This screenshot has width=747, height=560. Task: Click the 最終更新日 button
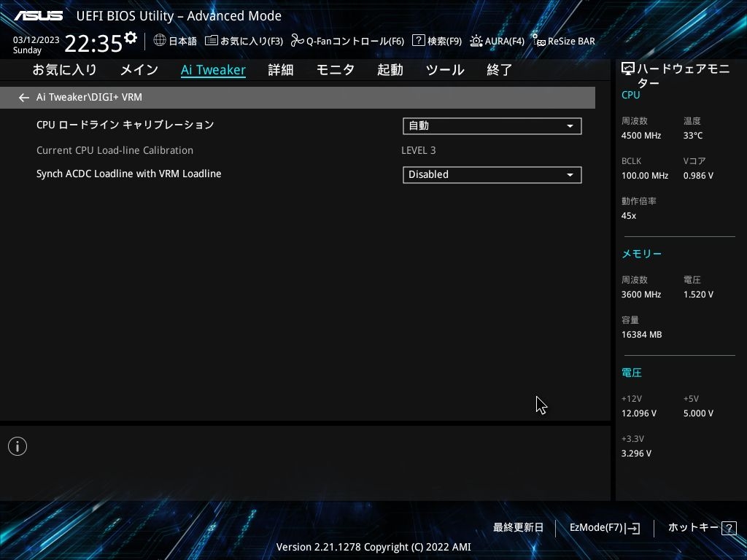point(518,528)
